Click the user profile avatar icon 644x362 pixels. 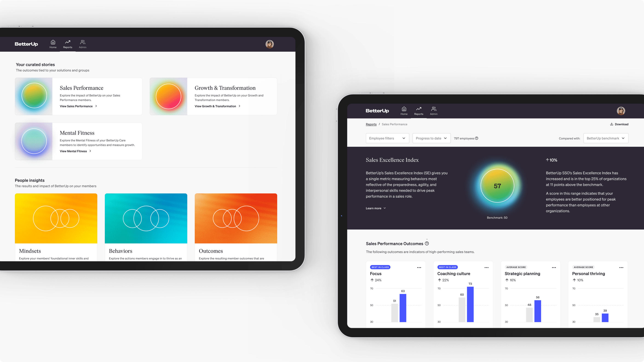(x=269, y=44)
